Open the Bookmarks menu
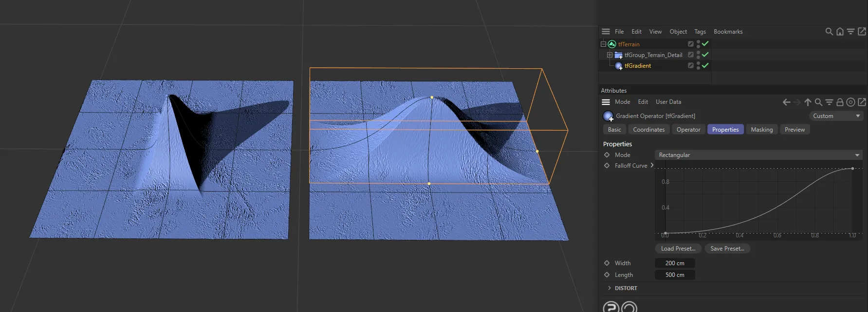This screenshot has height=312, width=868. 728,32
